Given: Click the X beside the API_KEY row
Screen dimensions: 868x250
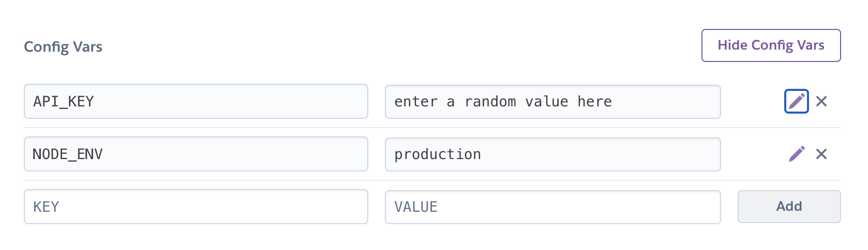Looking at the screenshot, I should [x=821, y=101].
